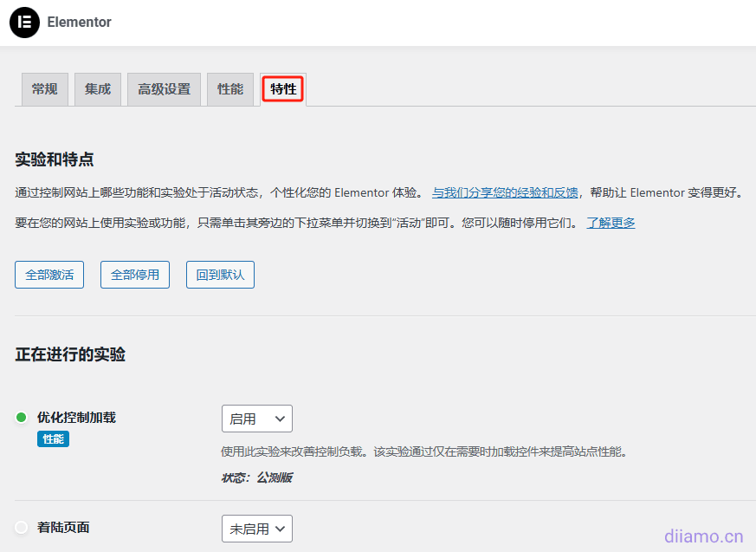
Task: Expand the 启用 dropdown for 优化控制加载
Action: pyautogui.click(x=256, y=419)
